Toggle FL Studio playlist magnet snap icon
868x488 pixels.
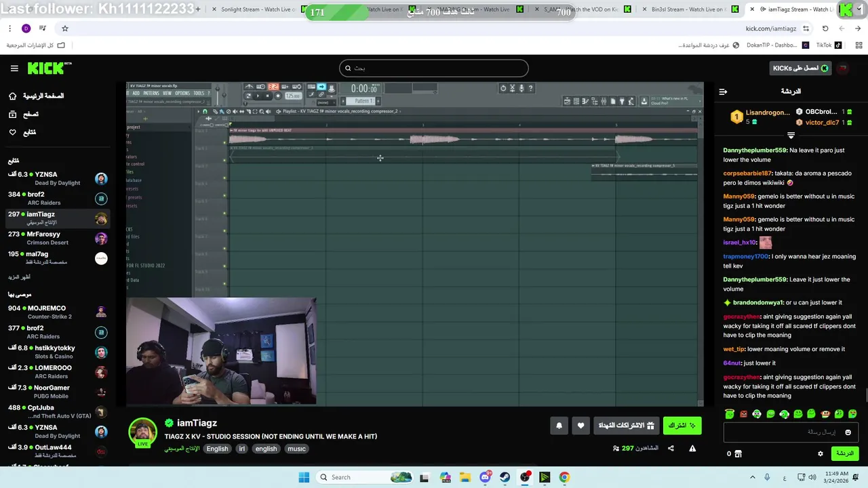point(206,111)
